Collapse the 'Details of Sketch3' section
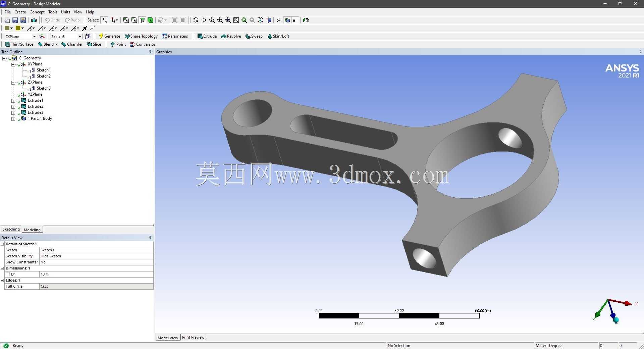This screenshot has width=644, height=349. [x=2, y=244]
